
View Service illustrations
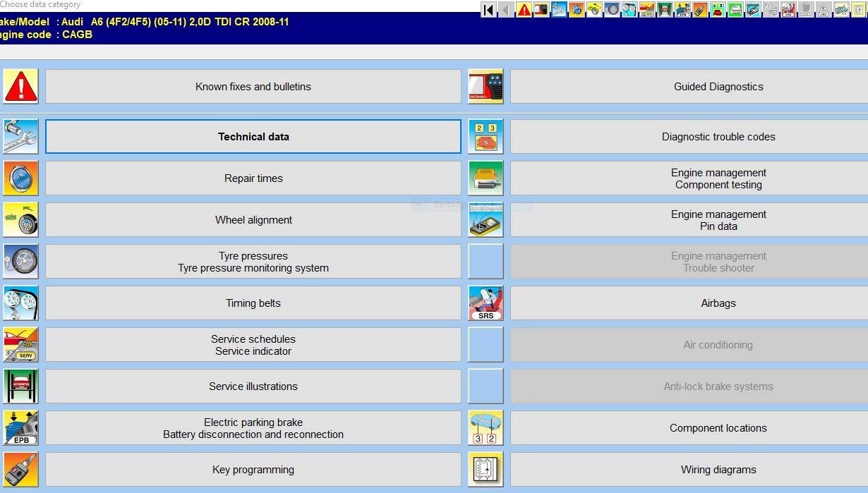253,386
